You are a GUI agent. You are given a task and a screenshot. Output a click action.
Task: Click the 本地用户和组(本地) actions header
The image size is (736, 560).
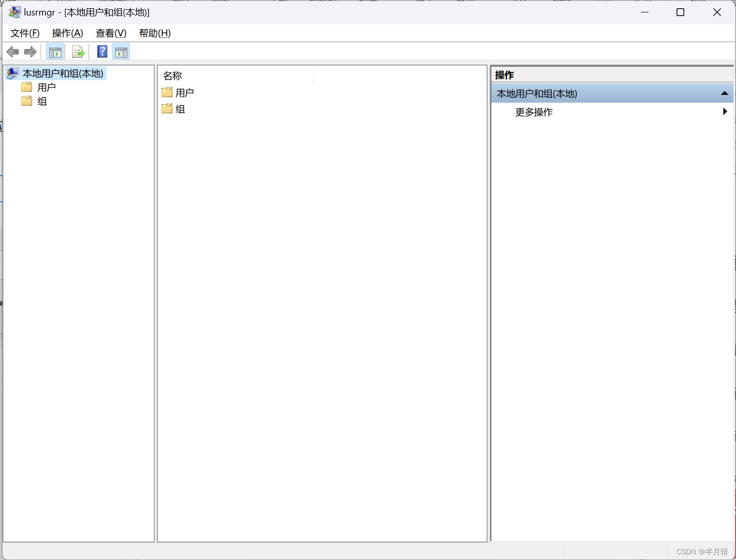tap(612, 94)
